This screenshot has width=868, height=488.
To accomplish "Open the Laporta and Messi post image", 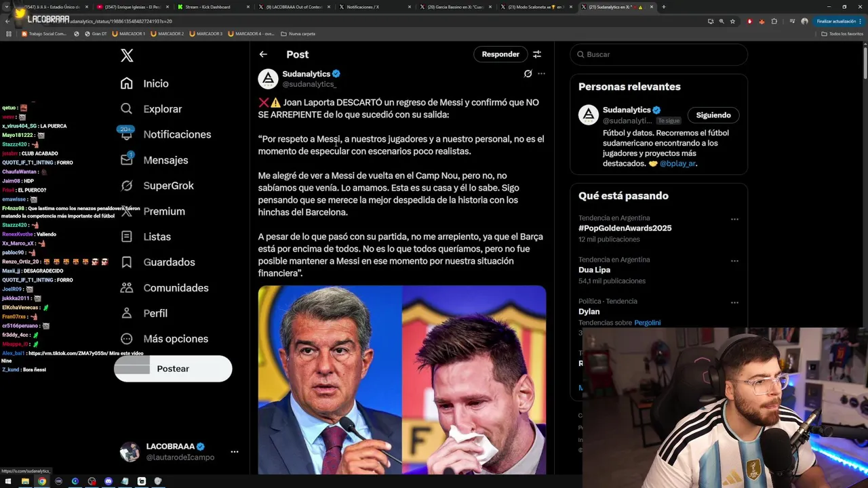I will point(401,380).
